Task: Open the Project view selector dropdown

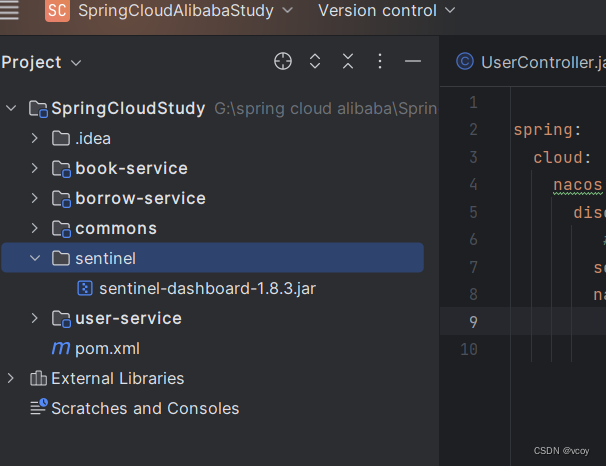Action: point(42,62)
